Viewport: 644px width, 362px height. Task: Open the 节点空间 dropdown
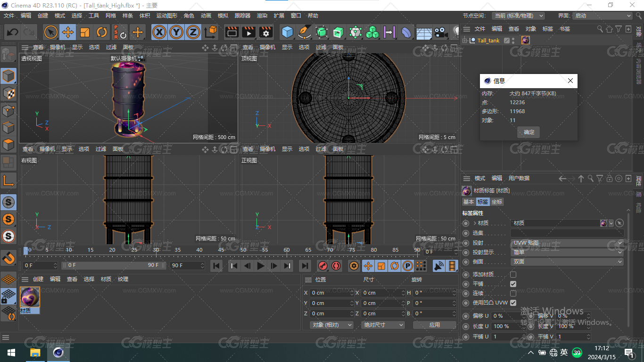(x=518, y=16)
